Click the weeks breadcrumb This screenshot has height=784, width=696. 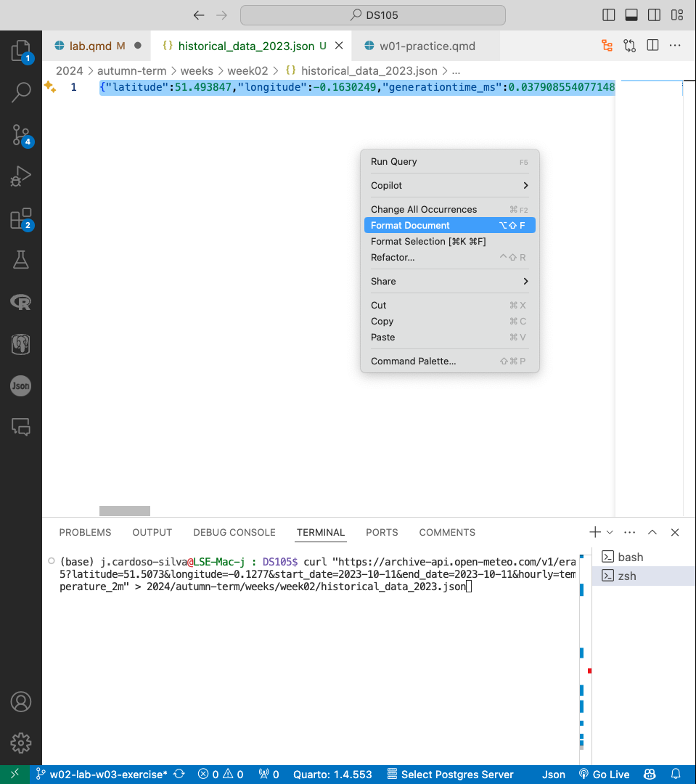197,71
